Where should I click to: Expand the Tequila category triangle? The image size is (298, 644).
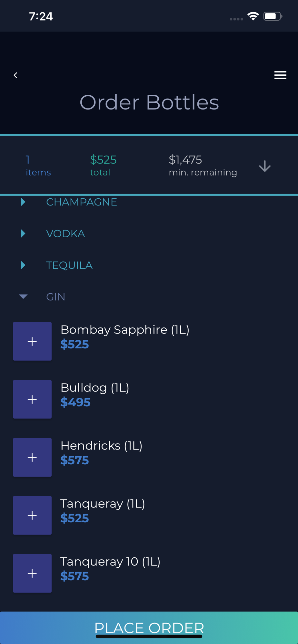pyautogui.click(x=23, y=265)
